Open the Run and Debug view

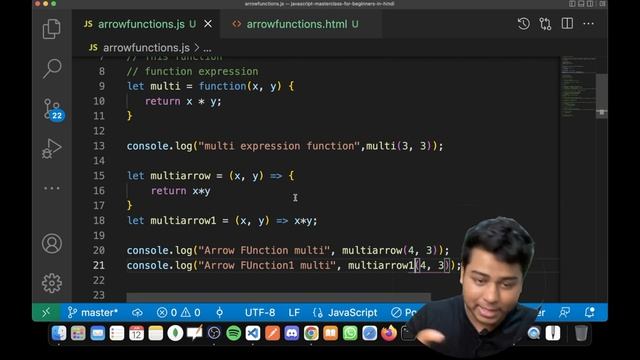52,149
